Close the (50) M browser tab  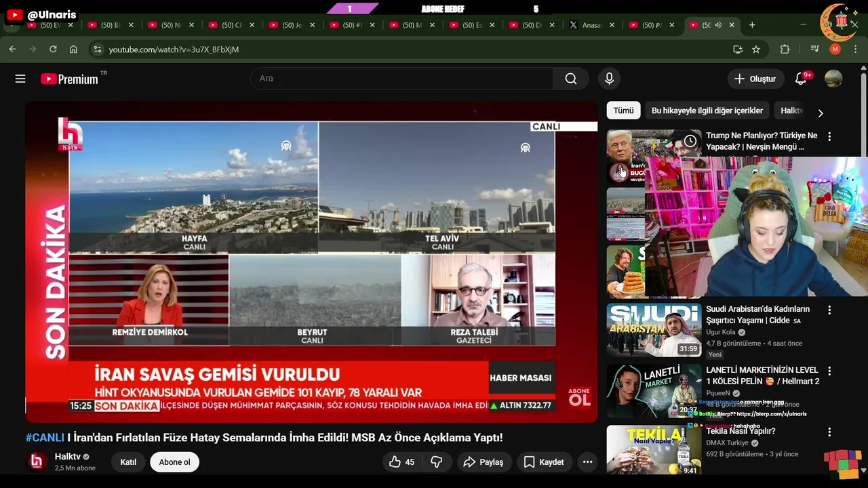point(433,25)
